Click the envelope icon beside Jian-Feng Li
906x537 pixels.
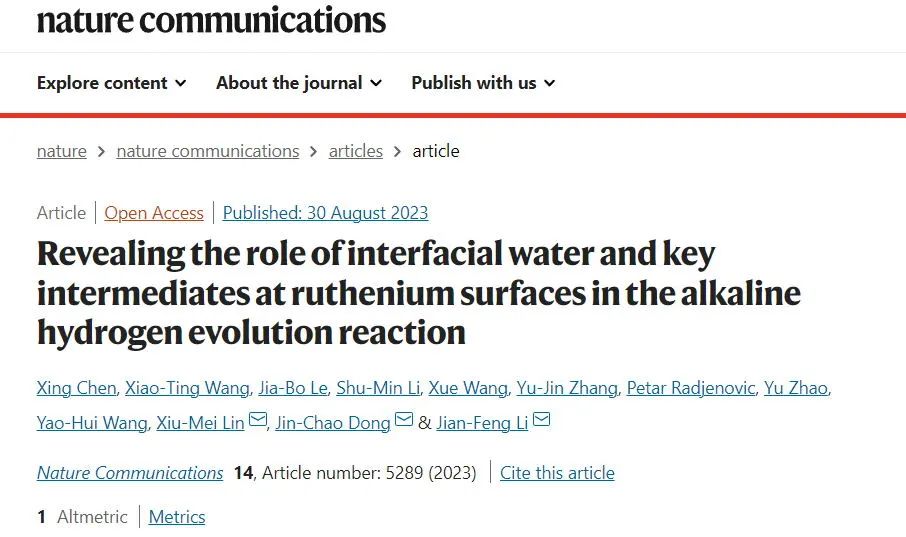coord(541,419)
